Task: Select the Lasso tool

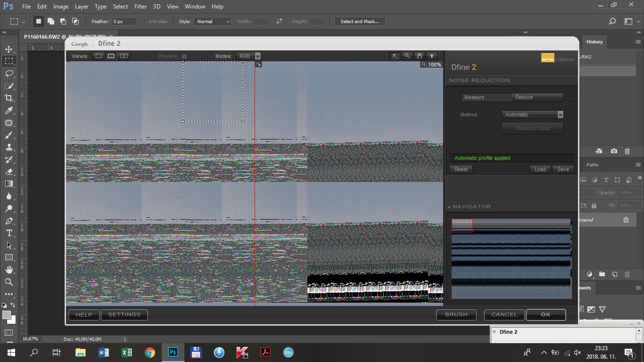Action: [9, 74]
